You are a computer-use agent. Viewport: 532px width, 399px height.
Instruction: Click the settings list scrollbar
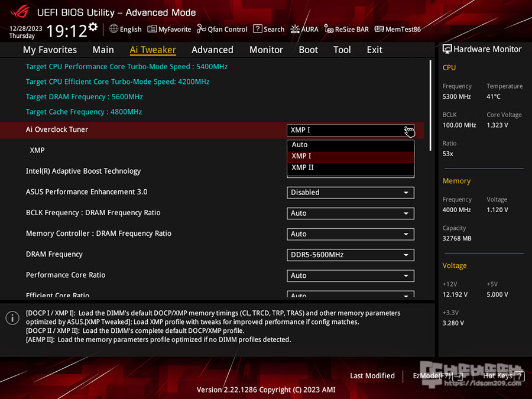pyautogui.click(x=430, y=106)
